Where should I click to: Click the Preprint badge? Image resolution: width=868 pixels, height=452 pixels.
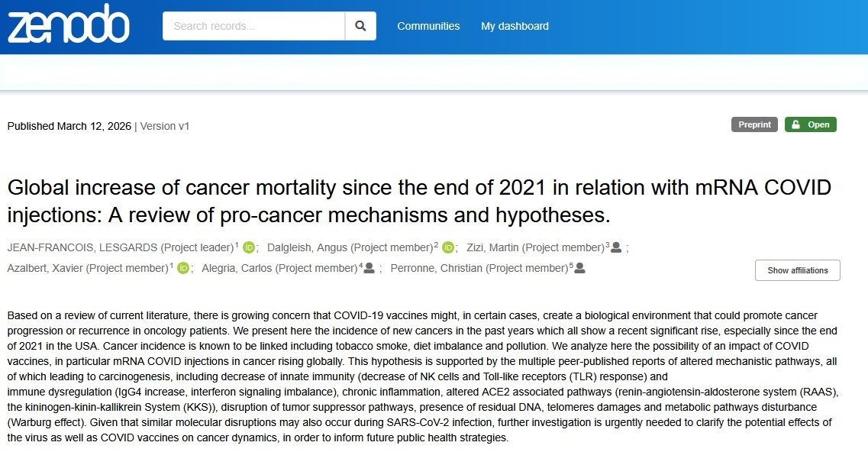754,124
